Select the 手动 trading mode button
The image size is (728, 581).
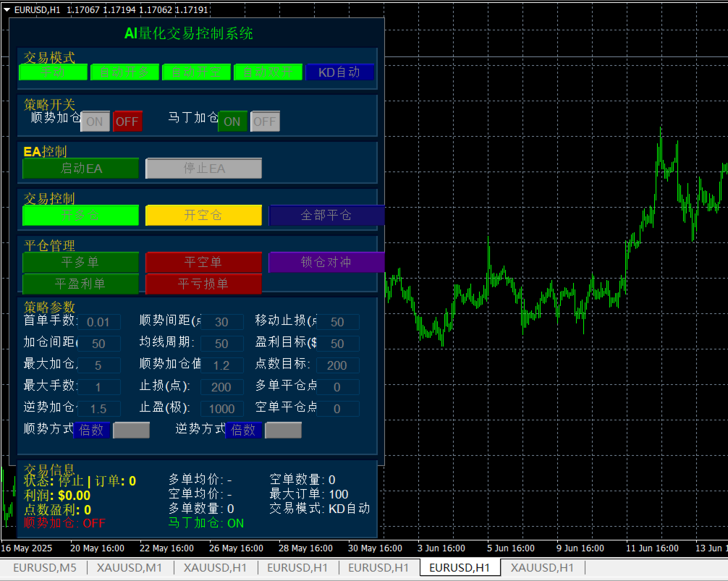tap(53, 72)
